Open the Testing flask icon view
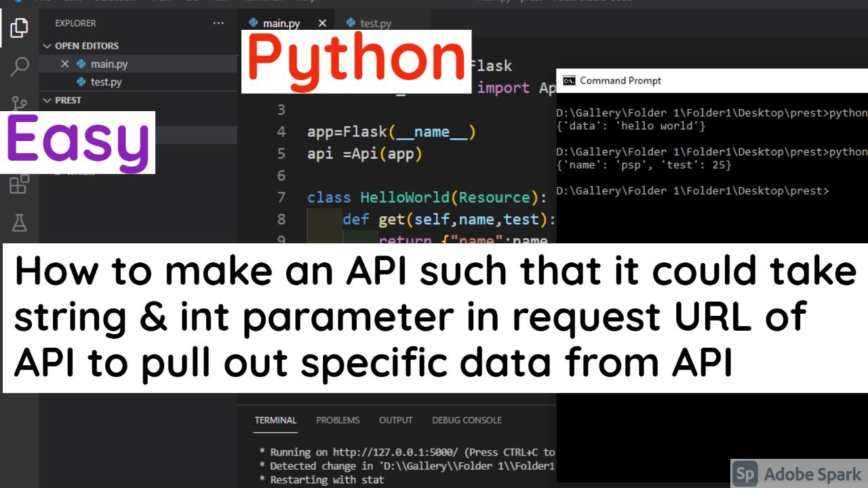868x488 pixels. point(19,222)
